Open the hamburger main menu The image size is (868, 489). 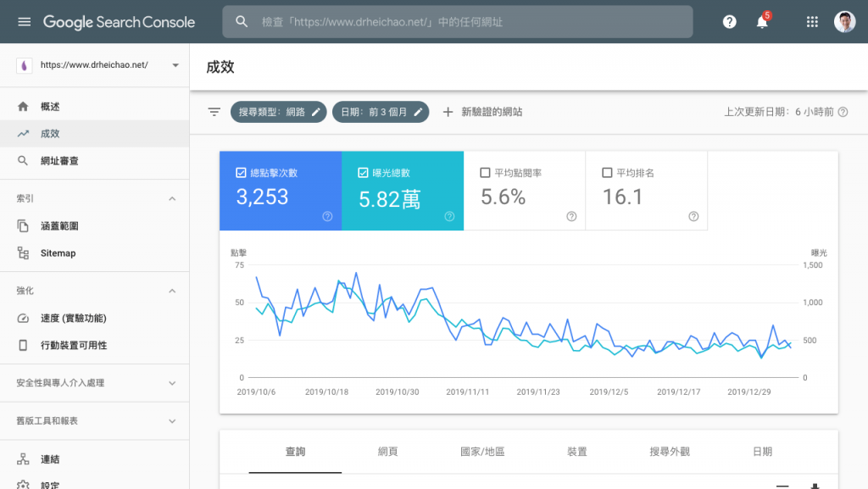(x=24, y=21)
